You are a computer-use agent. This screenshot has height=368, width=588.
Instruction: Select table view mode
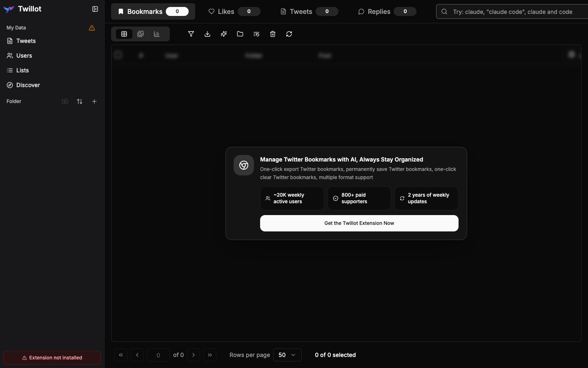click(x=124, y=34)
